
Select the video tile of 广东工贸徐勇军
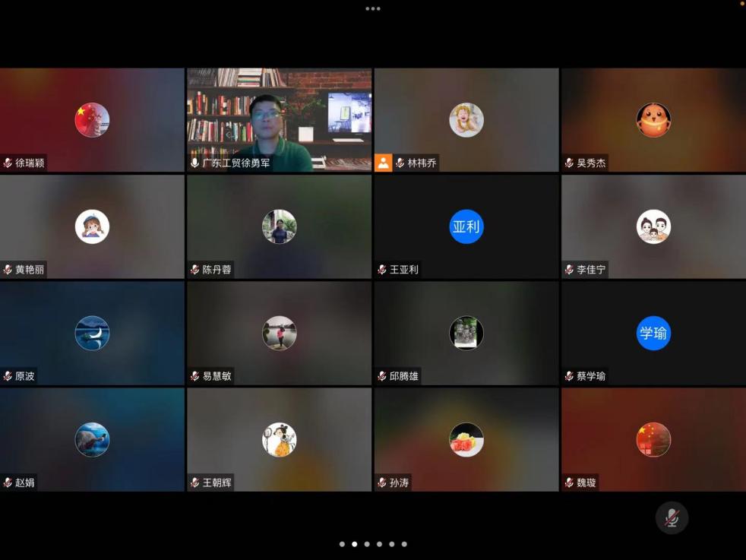click(279, 119)
